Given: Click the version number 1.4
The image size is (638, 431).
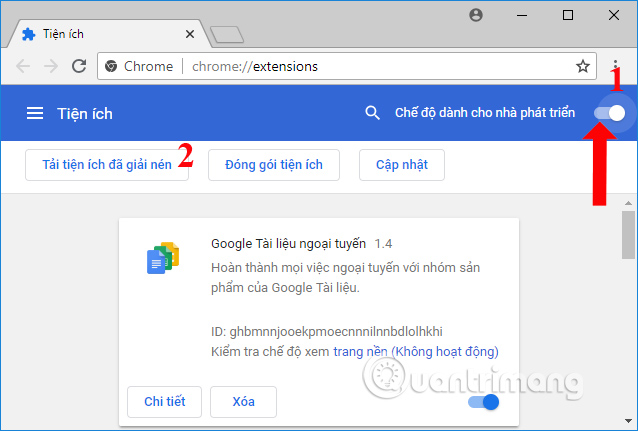Looking at the screenshot, I should pos(383,244).
